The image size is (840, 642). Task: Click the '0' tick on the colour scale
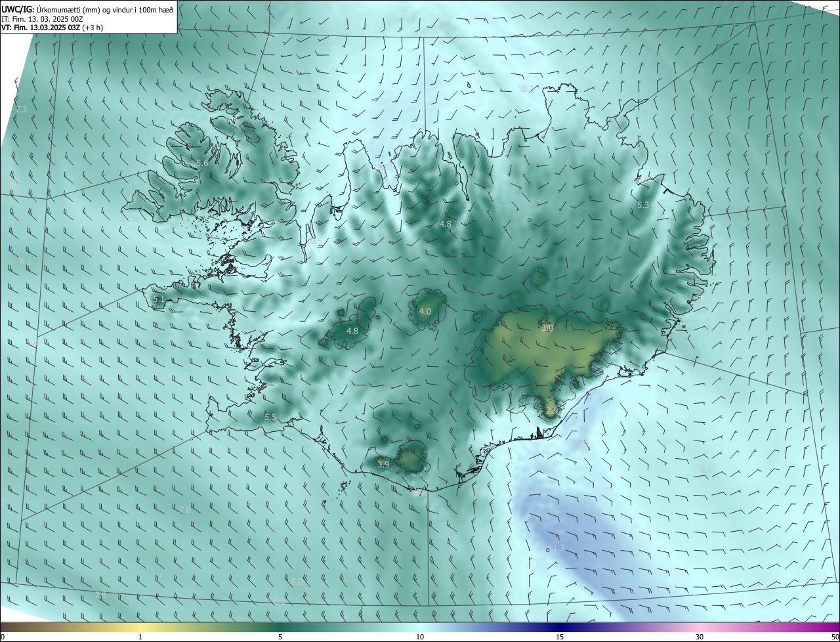pyautogui.click(x=2, y=637)
